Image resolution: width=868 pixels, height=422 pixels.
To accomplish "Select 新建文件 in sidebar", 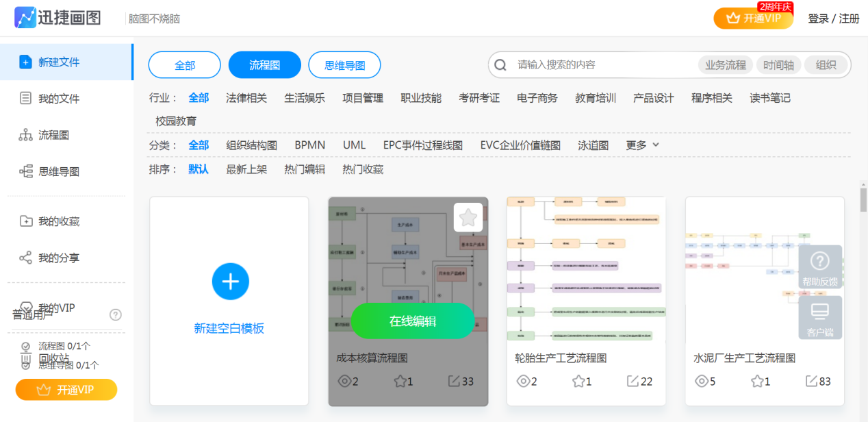I will point(66,62).
